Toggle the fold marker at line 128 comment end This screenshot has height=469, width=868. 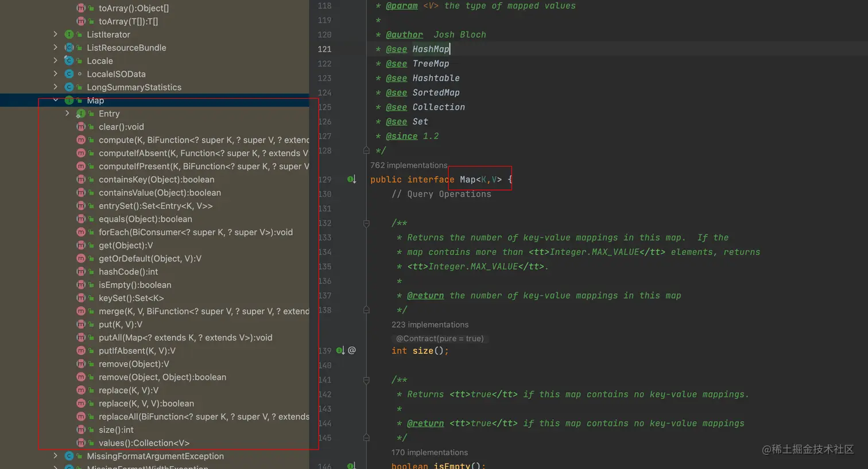click(366, 150)
